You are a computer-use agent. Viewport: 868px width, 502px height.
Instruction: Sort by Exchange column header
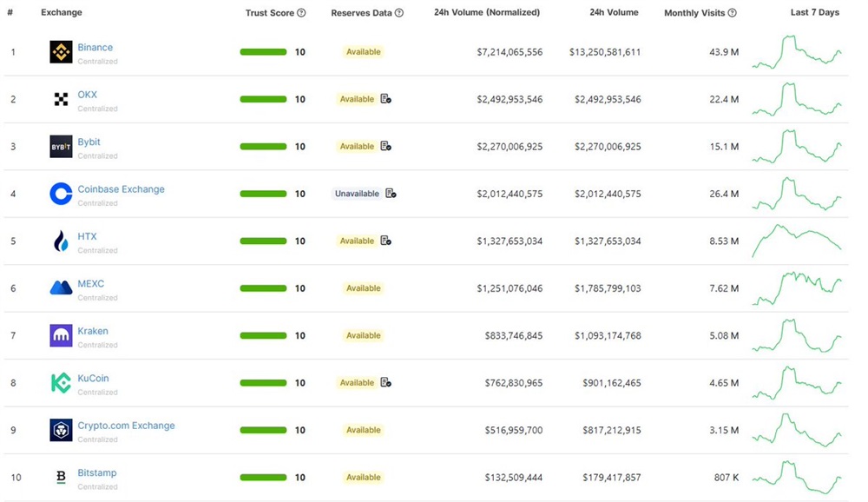[62, 13]
